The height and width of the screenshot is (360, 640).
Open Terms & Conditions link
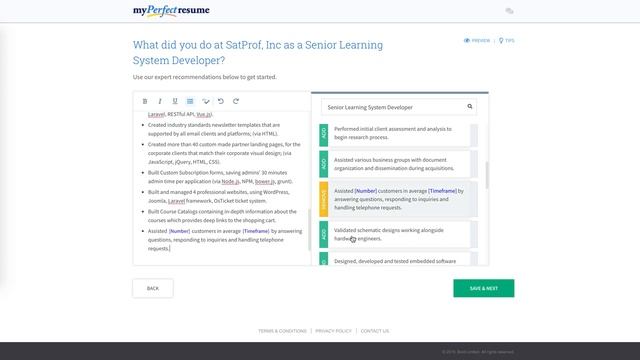[x=282, y=331]
